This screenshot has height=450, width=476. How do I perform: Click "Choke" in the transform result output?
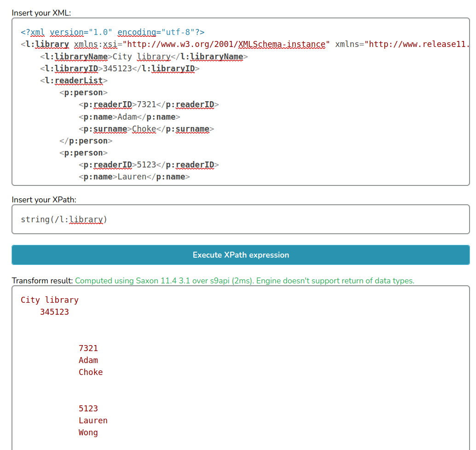coord(91,372)
